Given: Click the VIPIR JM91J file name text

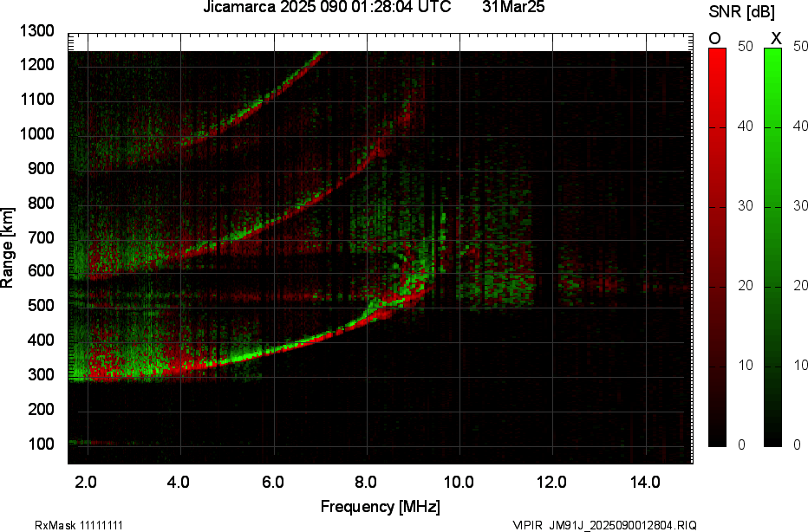Looking at the screenshot, I should coord(604,525).
